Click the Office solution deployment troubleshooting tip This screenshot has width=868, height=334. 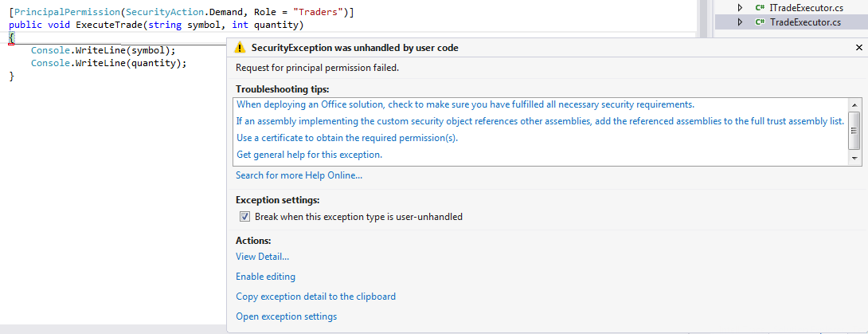[x=465, y=104]
